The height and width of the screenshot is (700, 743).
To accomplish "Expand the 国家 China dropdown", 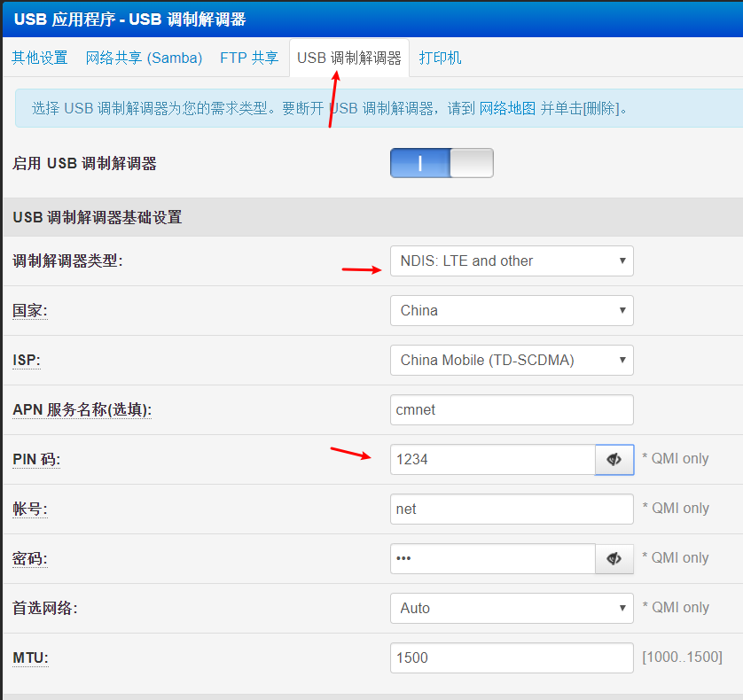I will 512,310.
